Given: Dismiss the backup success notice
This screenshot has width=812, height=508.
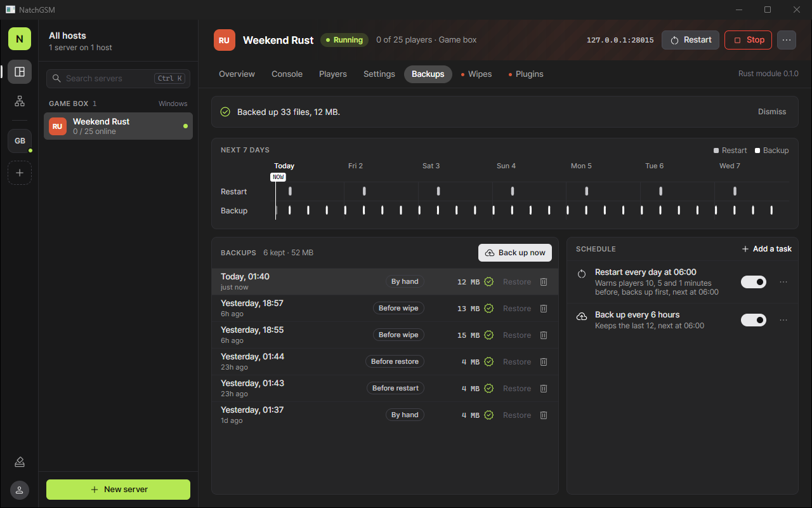Looking at the screenshot, I should [x=772, y=112].
